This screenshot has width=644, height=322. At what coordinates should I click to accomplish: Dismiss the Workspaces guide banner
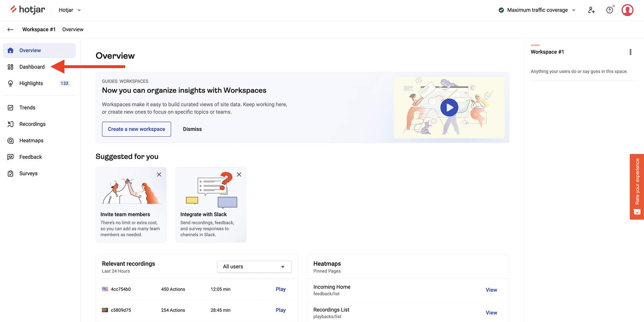[x=192, y=129]
